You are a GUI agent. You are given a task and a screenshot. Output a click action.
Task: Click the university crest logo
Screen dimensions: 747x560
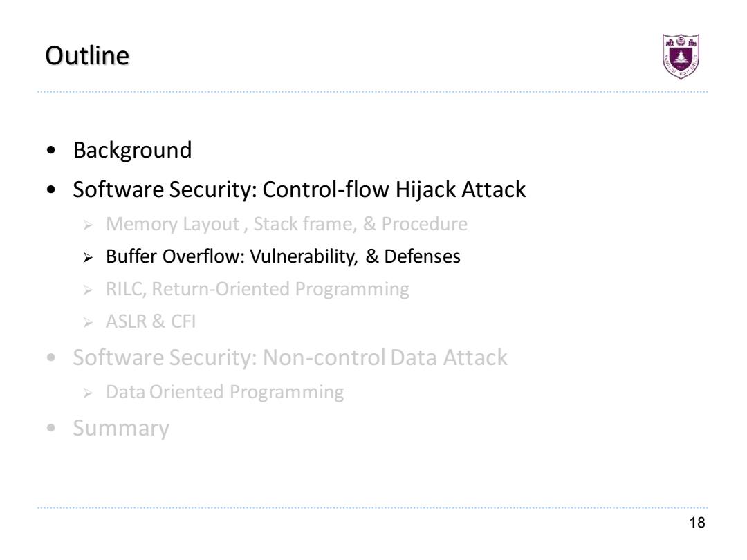681,56
